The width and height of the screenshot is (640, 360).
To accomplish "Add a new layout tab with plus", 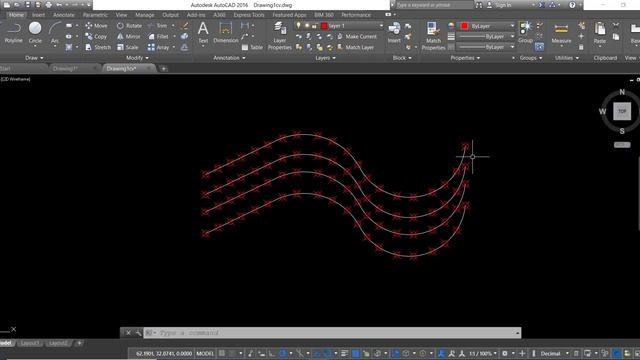I will [79, 343].
